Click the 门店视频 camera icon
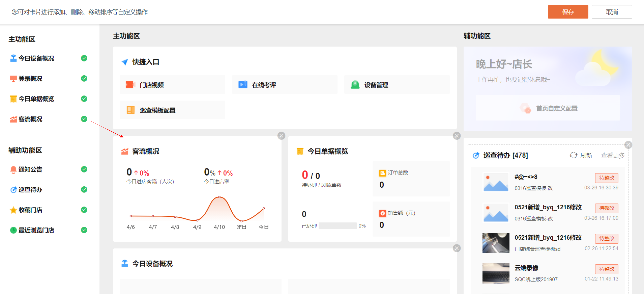 coord(130,85)
